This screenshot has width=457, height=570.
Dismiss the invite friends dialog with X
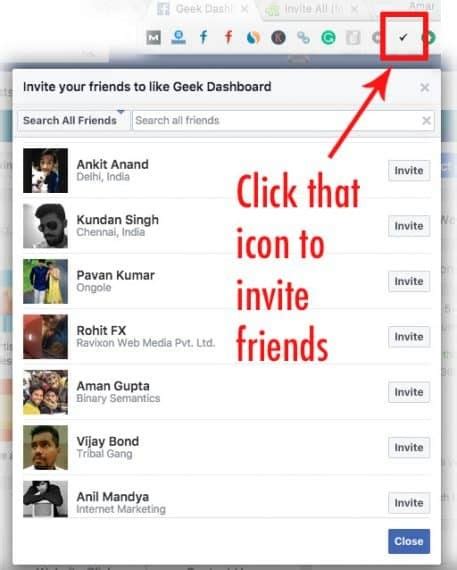pos(425,87)
